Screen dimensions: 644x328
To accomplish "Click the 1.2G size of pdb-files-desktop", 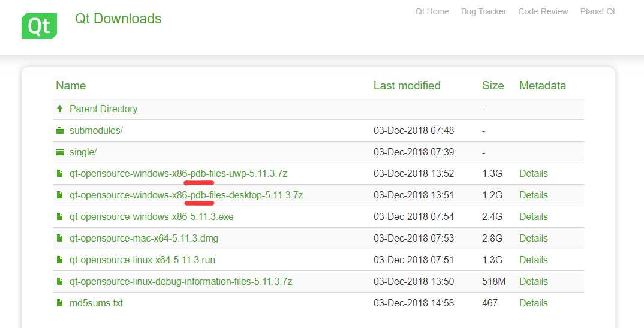I will pyautogui.click(x=492, y=195).
